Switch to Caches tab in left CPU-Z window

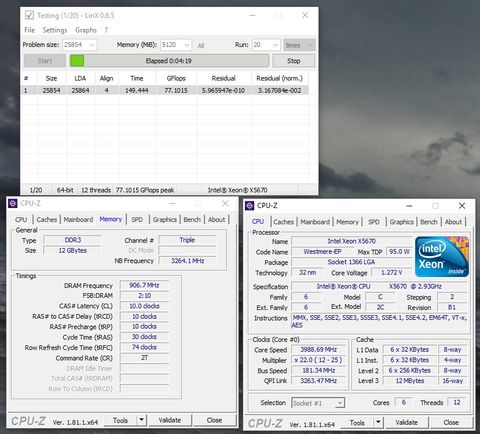click(46, 220)
